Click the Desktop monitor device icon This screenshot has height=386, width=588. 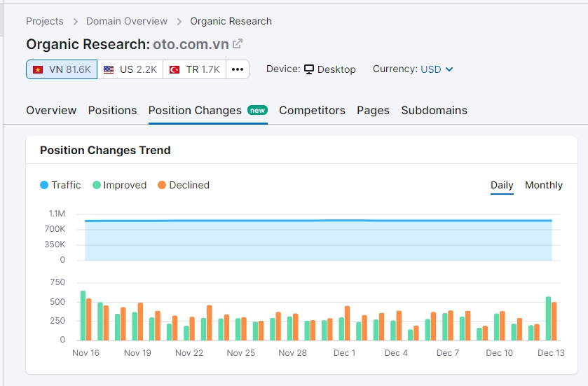click(308, 69)
